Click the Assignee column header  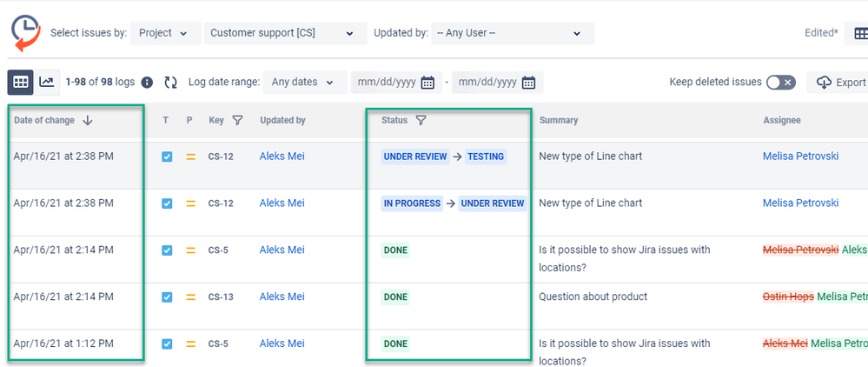782,120
